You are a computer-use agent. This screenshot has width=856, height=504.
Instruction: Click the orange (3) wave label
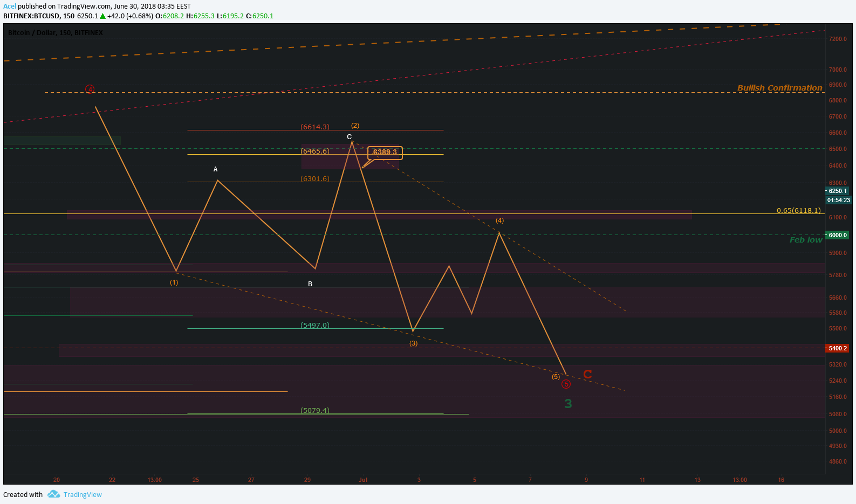413,343
